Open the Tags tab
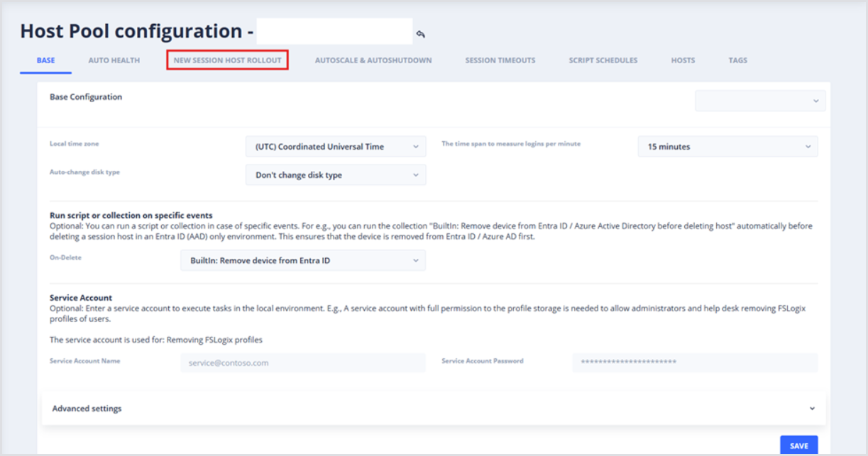Image resolution: width=868 pixels, height=456 pixels. 737,60
